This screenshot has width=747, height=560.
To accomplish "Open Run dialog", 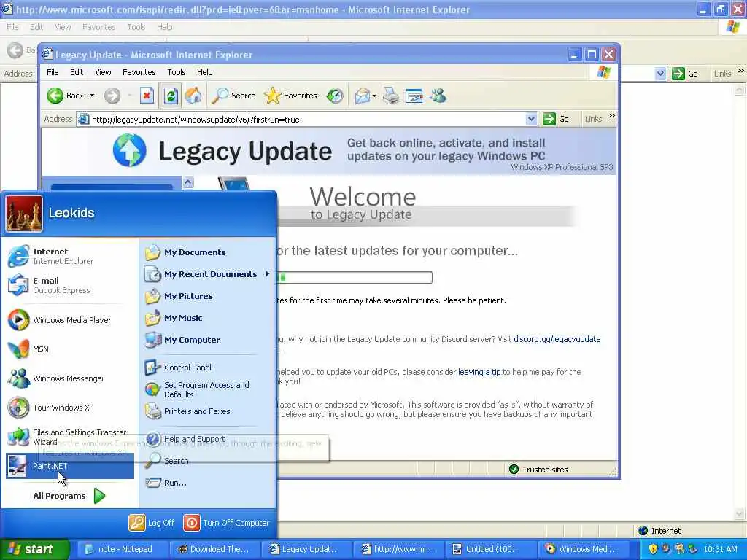I will click(x=208, y=483).
